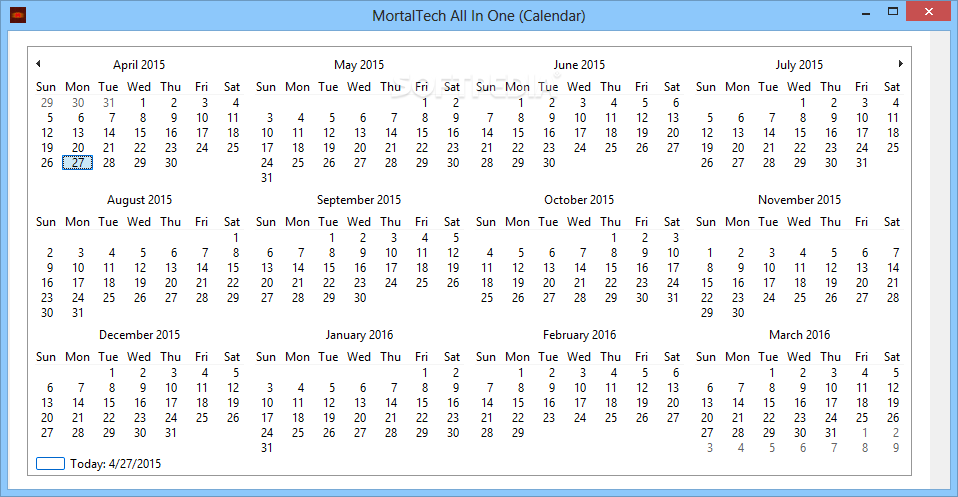Select January 1, 2016
Viewport: 958px width, 497px height.
point(425,373)
